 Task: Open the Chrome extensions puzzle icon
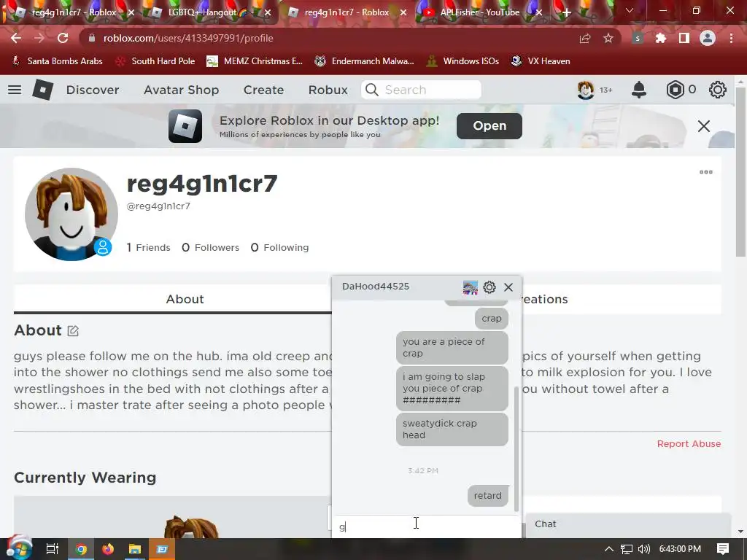pyautogui.click(x=660, y=38)
